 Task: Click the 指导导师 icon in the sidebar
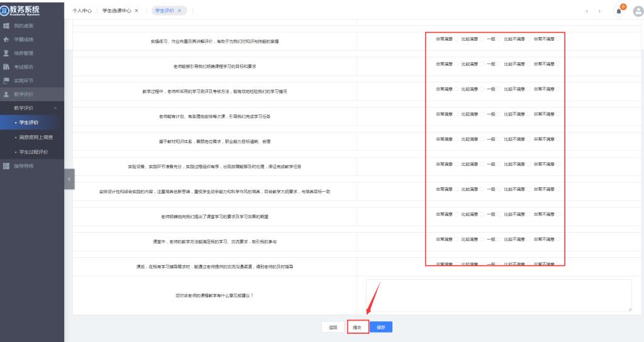(x=7, y=166)
